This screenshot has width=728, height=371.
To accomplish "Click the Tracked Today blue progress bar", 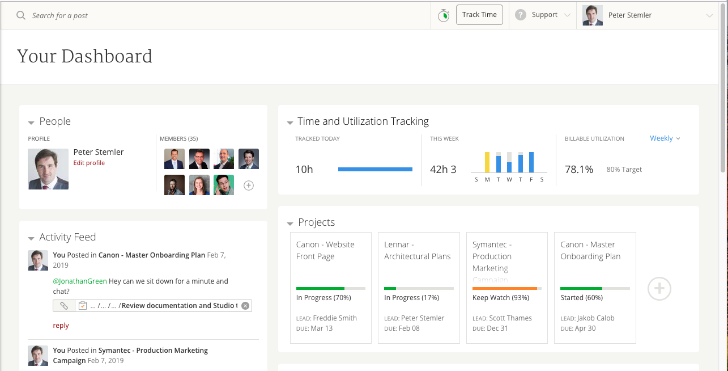I will (x=375, y=169).
